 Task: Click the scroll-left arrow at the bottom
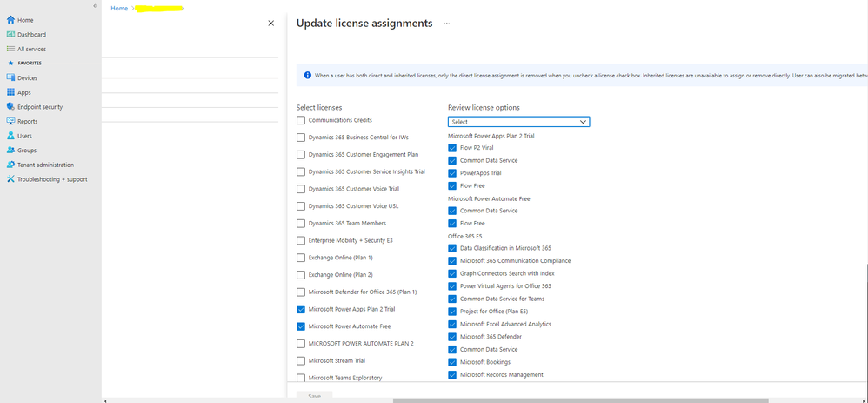[x=105, y=400]
